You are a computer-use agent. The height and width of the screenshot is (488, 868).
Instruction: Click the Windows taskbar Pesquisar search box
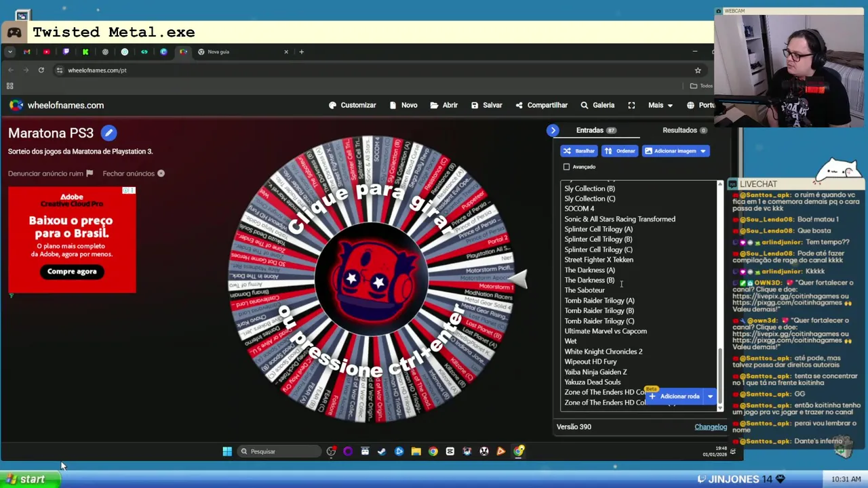[279, 451]
